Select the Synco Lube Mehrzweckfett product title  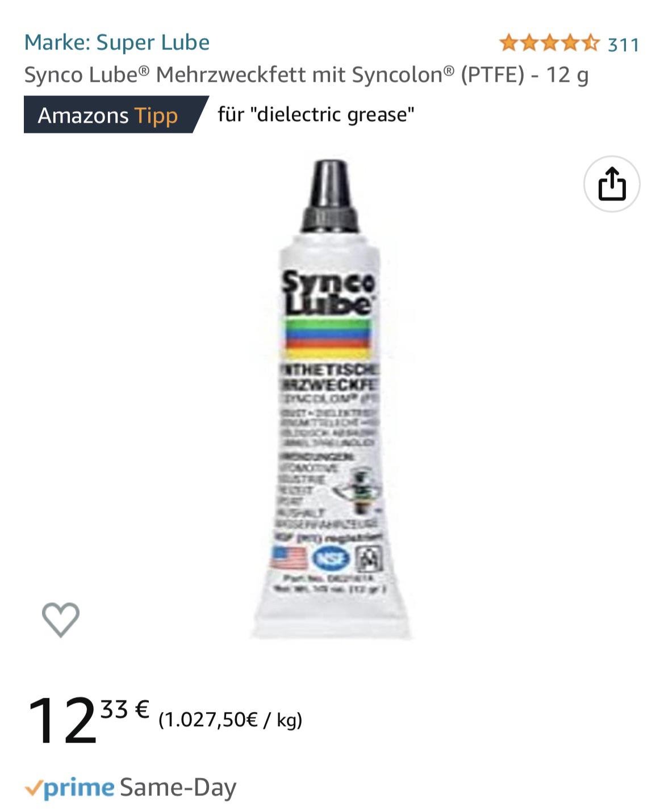tap(306, 75)
